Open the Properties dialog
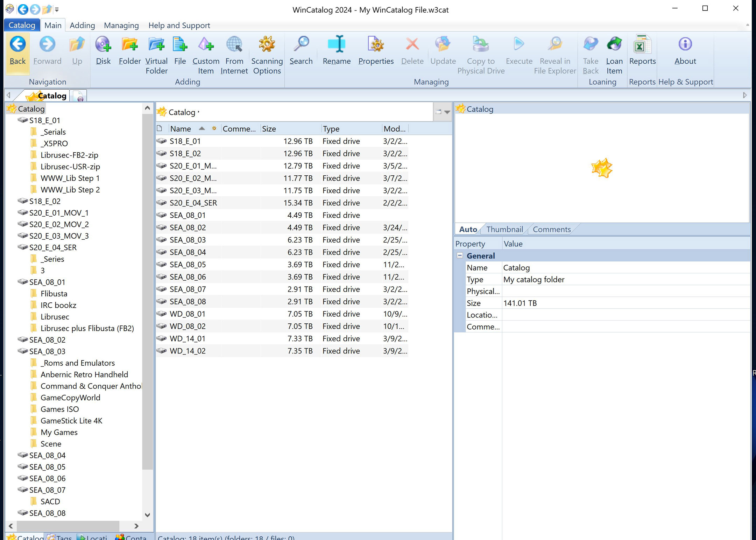The image size is (756, 540). click(x=376, y=51)
